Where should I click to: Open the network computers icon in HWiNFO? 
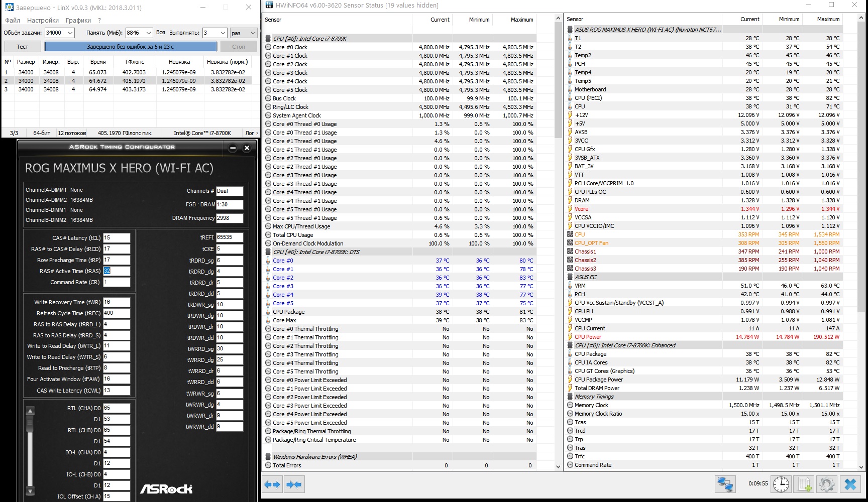[725, 484]
